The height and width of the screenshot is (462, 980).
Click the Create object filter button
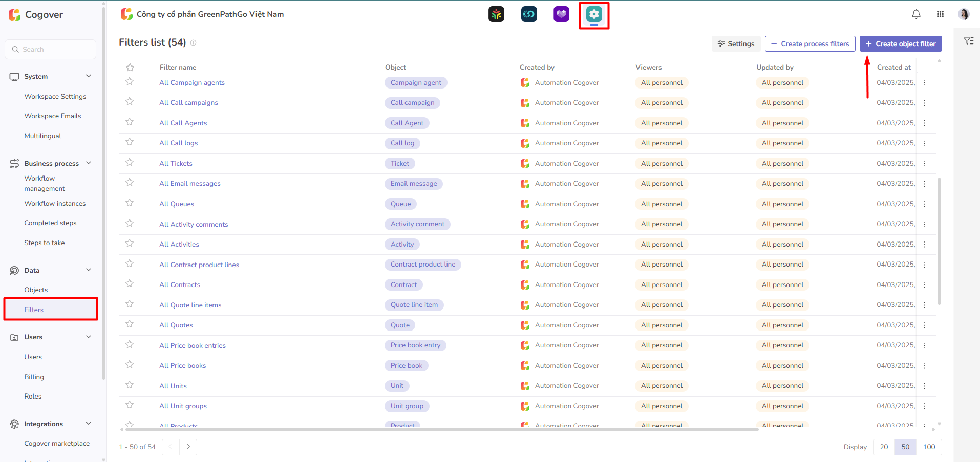click(x=901, y=43)
